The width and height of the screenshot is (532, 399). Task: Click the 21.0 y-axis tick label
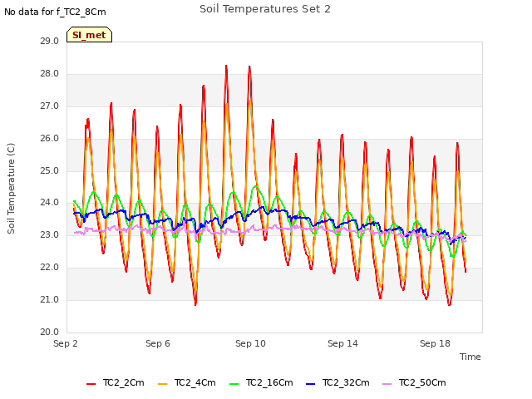click(50, 299)
